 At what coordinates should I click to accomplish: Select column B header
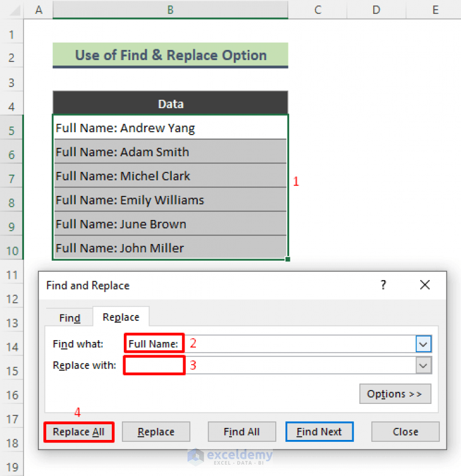click(170, 10)
